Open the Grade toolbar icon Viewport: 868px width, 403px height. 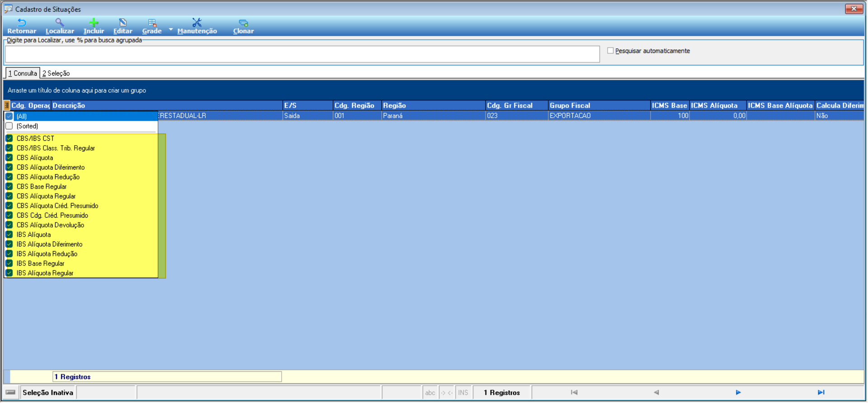(152, 23)
